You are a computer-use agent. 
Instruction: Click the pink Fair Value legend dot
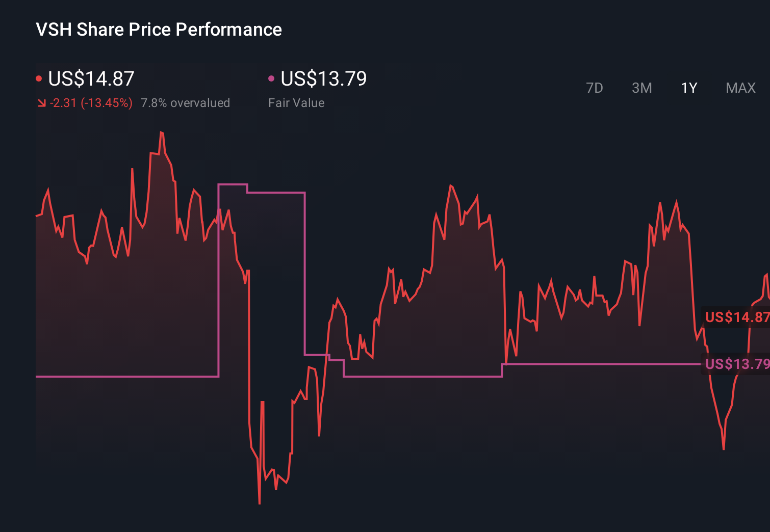point(272,78)
